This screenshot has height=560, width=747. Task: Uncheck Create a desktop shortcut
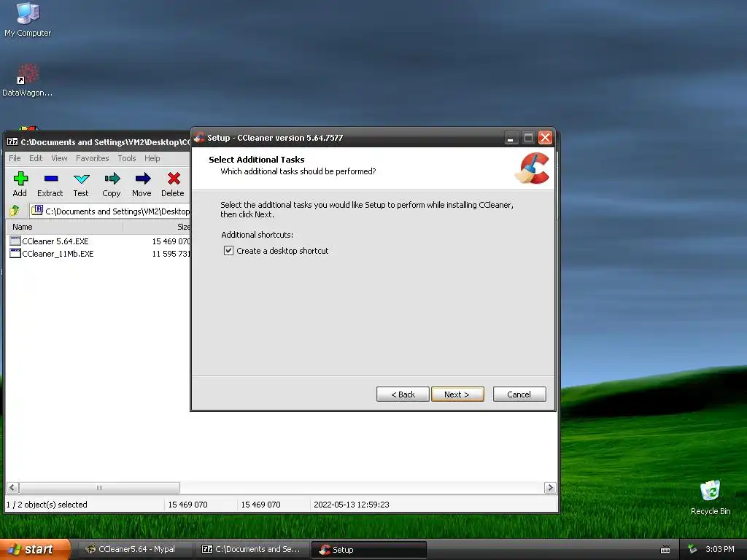228,251
